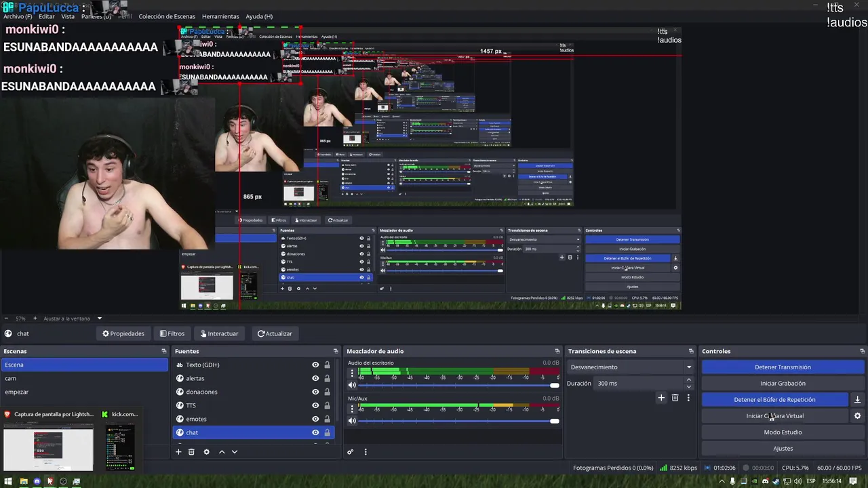
Task: Open kick.com taskbar preview thumbnail
Action: point(120,447)
